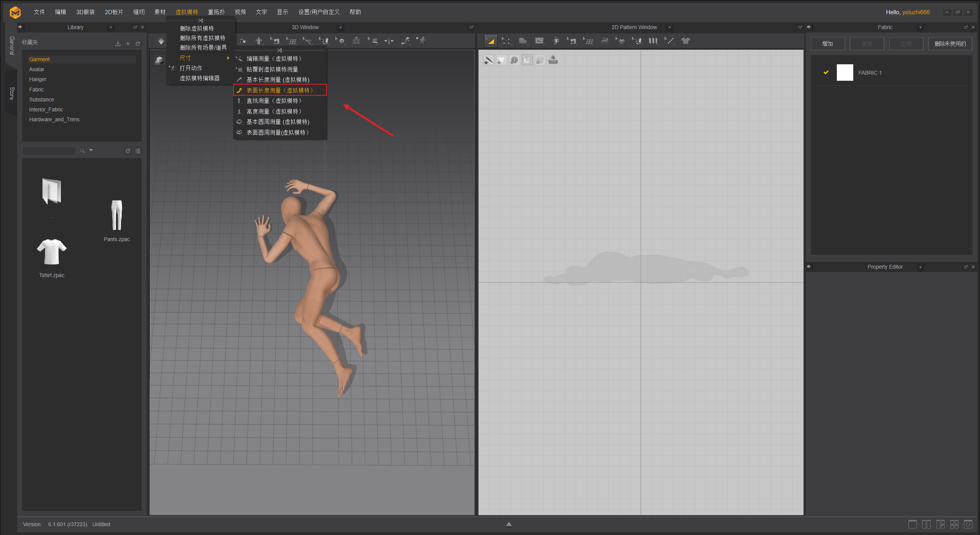Open the Library panel dropdown arrow

click(111, 28)
